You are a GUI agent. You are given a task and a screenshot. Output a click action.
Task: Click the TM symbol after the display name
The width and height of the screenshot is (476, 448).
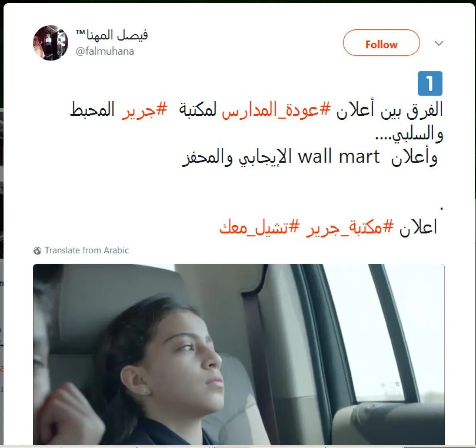(80, 32)
